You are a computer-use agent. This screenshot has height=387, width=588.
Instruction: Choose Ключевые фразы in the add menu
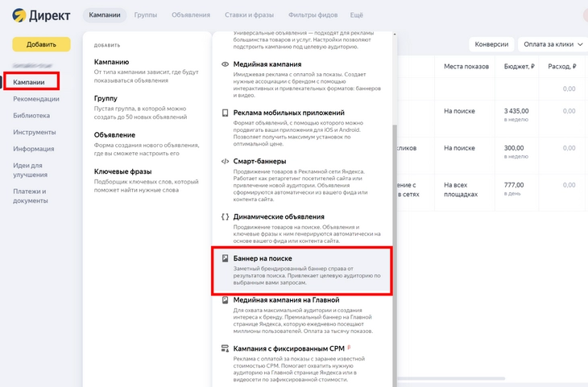pyautogui.click(x=147, y=180)
